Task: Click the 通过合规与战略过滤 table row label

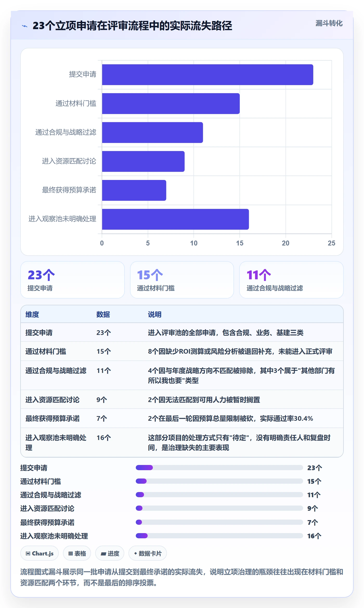Action: [56, 371]
